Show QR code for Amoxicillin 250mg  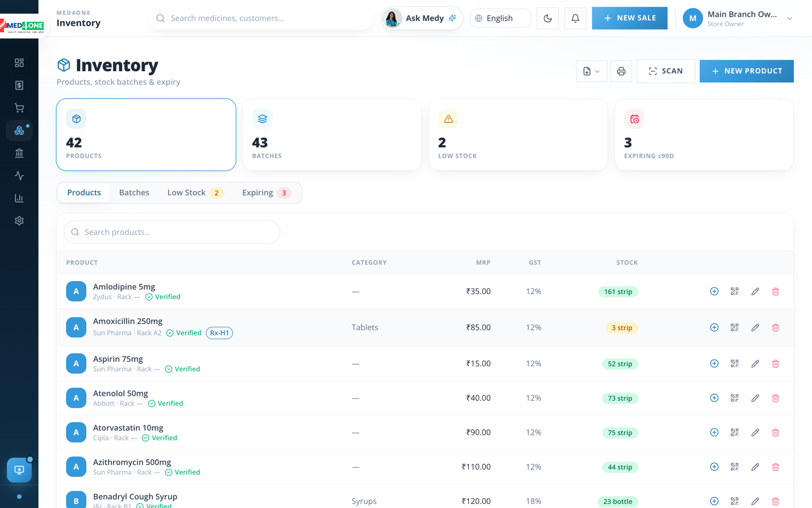click(x=734, y=328)
